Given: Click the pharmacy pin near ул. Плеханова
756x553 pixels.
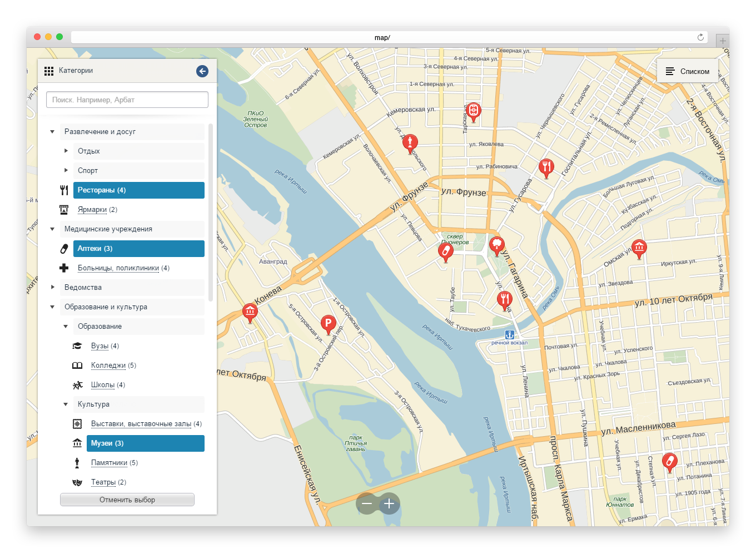Looking at the screenshot, I should click(x=670, y=462).
